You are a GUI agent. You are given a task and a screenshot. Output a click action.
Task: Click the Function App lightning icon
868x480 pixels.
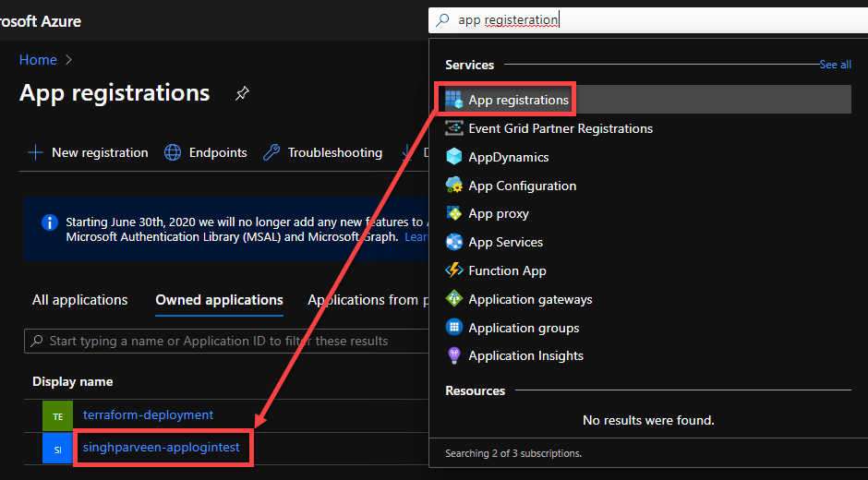(x=454, y=270)
